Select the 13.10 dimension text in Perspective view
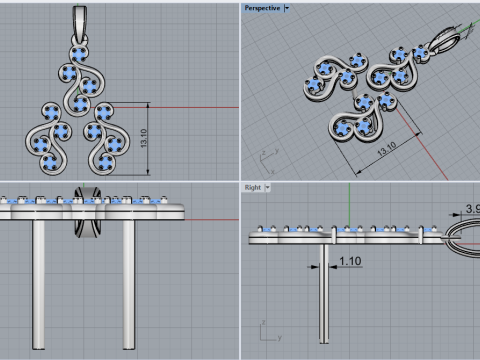480x360 pixels. [x=387, y=149]
